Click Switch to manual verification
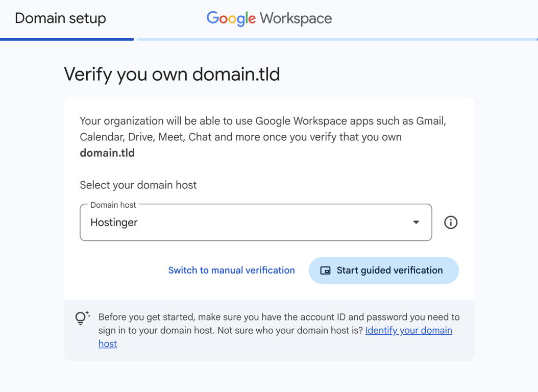 click(231, 270)
